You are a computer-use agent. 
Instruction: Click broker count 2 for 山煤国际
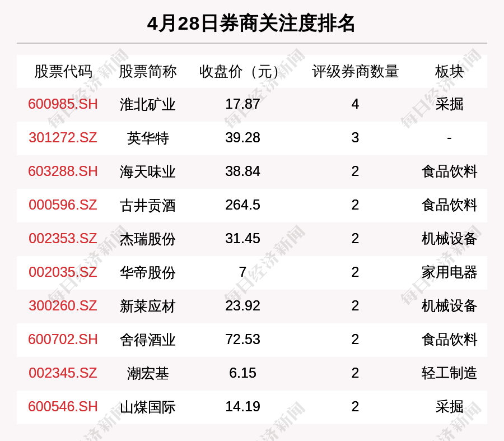(355, 407)
